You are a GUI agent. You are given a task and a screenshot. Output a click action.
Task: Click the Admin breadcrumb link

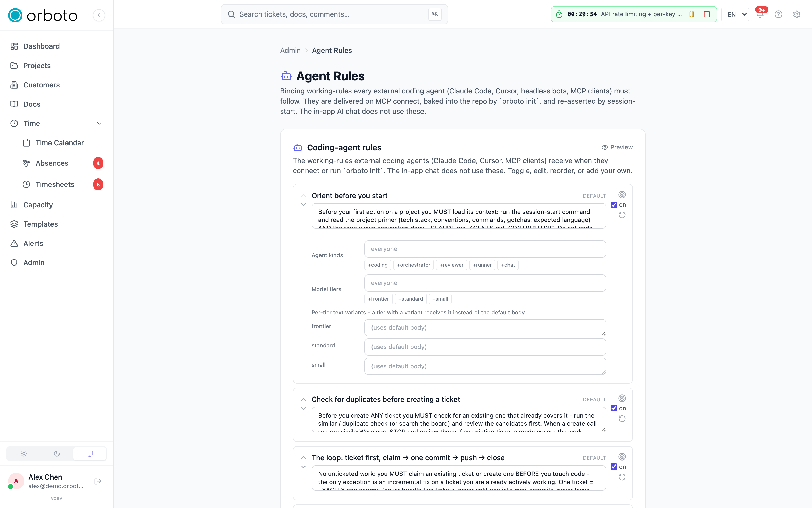pyautogui.click(x=290, y=50)
